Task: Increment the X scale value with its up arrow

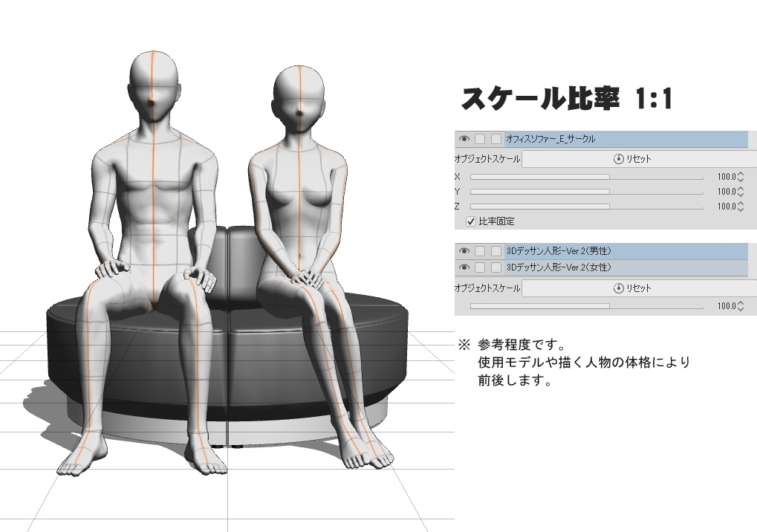Action: tap(741, 173)
